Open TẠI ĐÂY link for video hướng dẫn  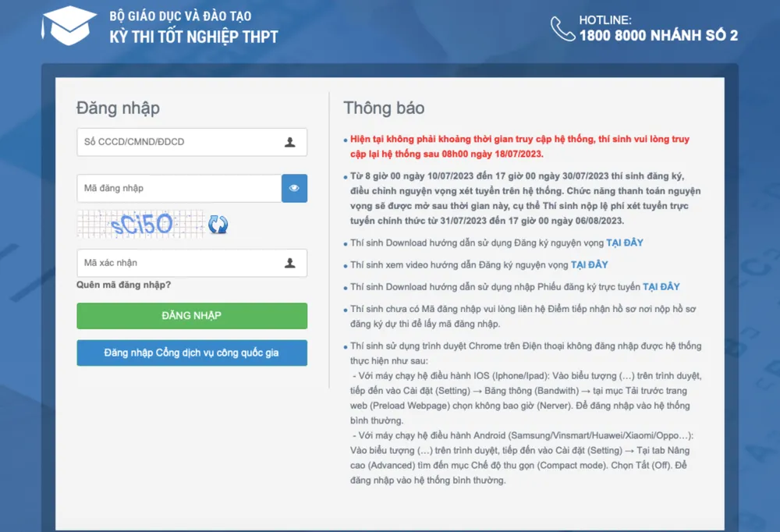coord(589,264)
